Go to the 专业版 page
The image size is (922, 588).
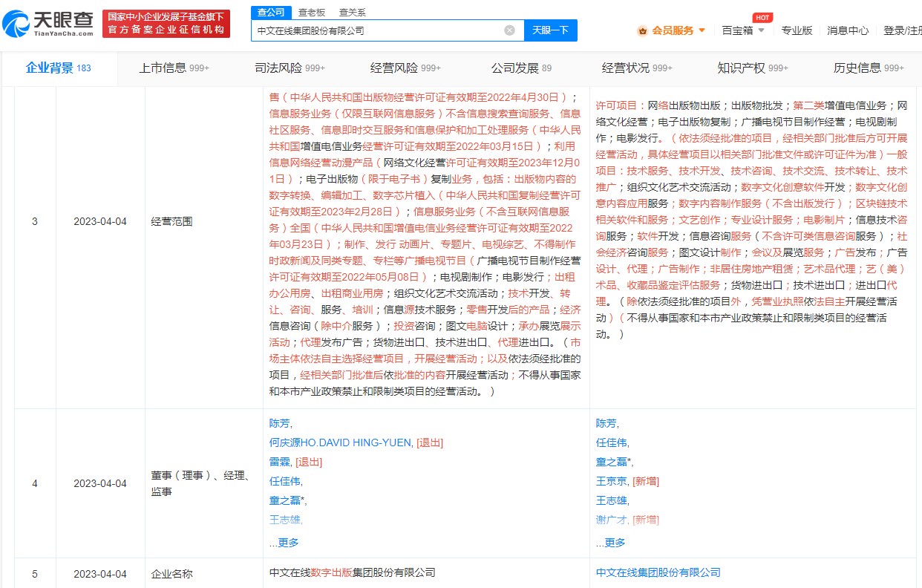point(797,30)
